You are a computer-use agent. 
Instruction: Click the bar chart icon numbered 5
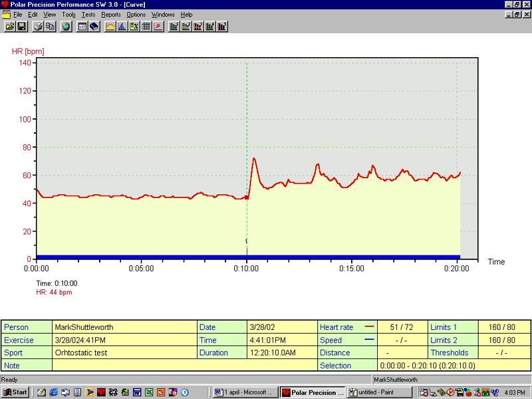click(222, 26)
